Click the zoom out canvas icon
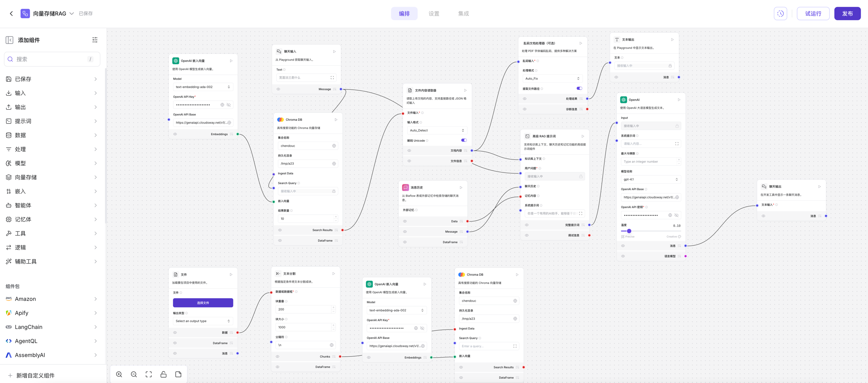This screenshot has width=868, height=383. [x=134, y=374]
